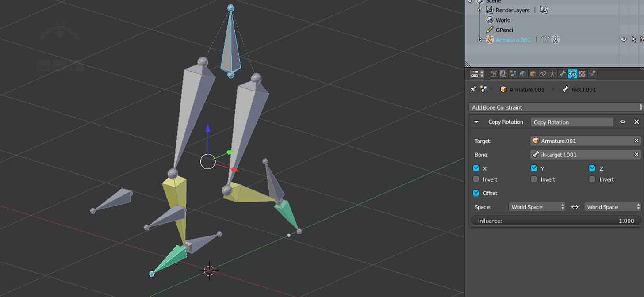Image resolution: width=644 pixels, height=297 pixels.
Task: Select the Armature data tab (figure icon)
Action: click(553, 74)
